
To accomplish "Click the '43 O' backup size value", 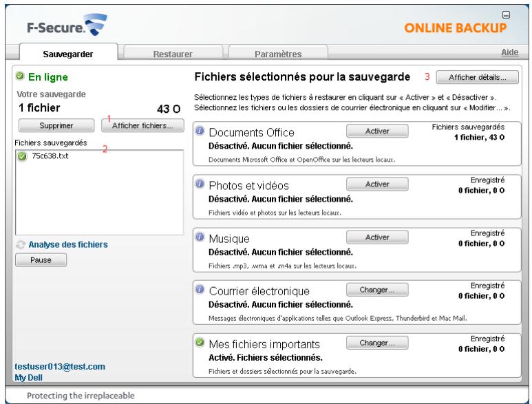I will (x=169, y=109).
